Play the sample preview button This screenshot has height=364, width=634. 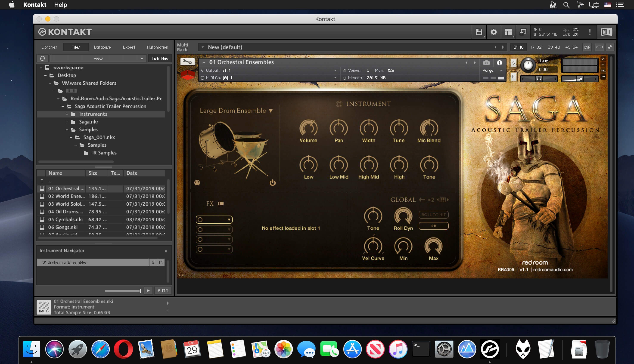148,290
